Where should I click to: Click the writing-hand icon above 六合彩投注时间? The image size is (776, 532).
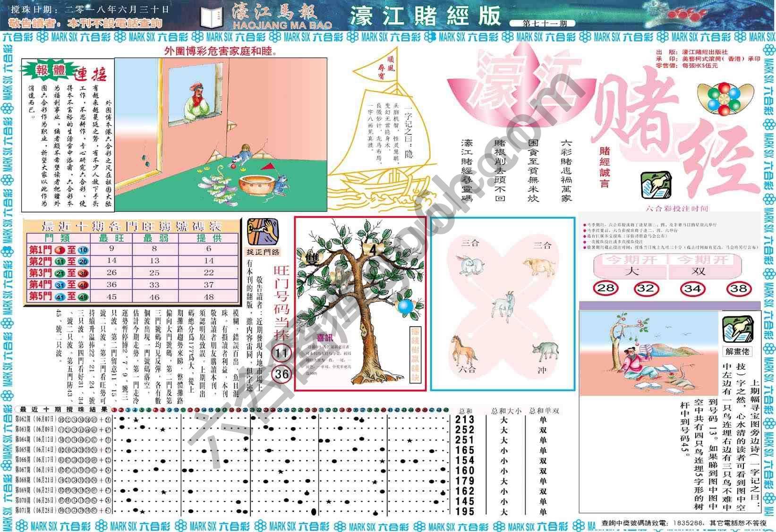tap(656, 185)
